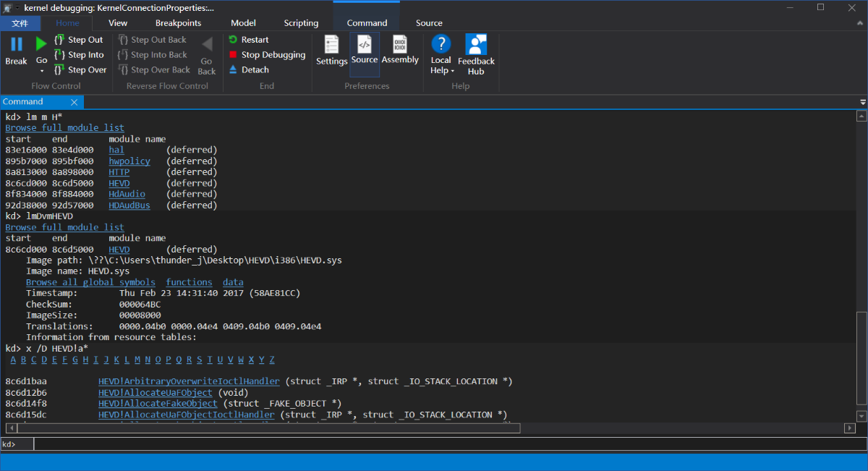The image size is (868, 471).
Task: Select Source mode preference
Action: (x=365, y=54)
